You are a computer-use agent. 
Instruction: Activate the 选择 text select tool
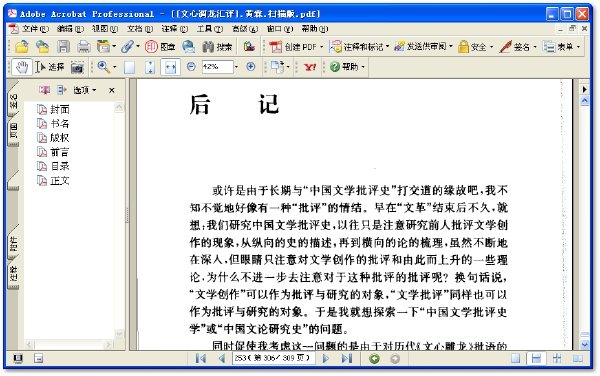click(x=49, y=67)
